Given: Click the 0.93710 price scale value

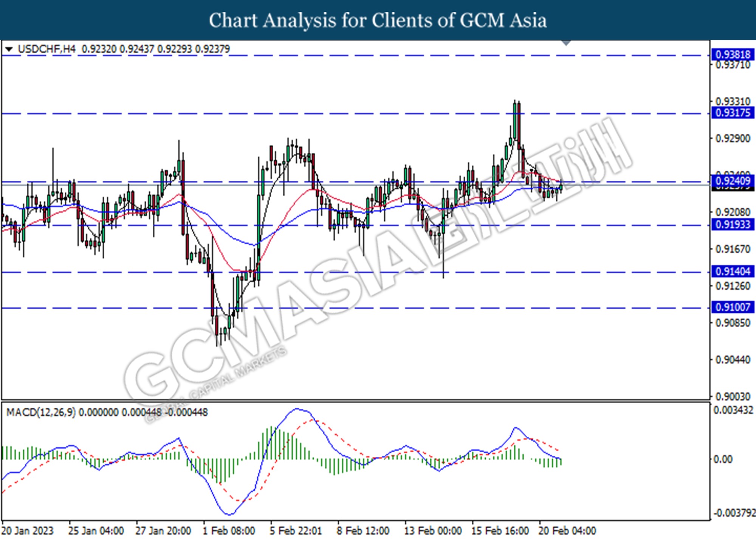Looking at the screenshot, I should (x=733, y=65).
